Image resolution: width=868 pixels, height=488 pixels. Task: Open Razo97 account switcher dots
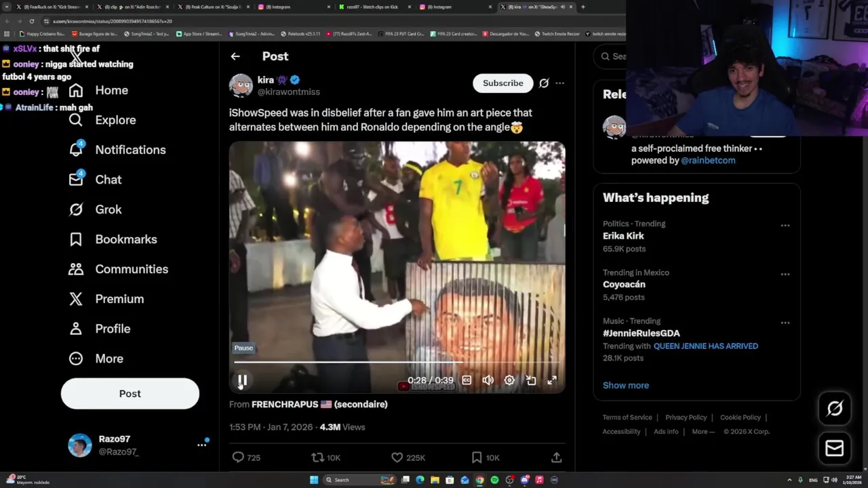click(x=201, y=445)
